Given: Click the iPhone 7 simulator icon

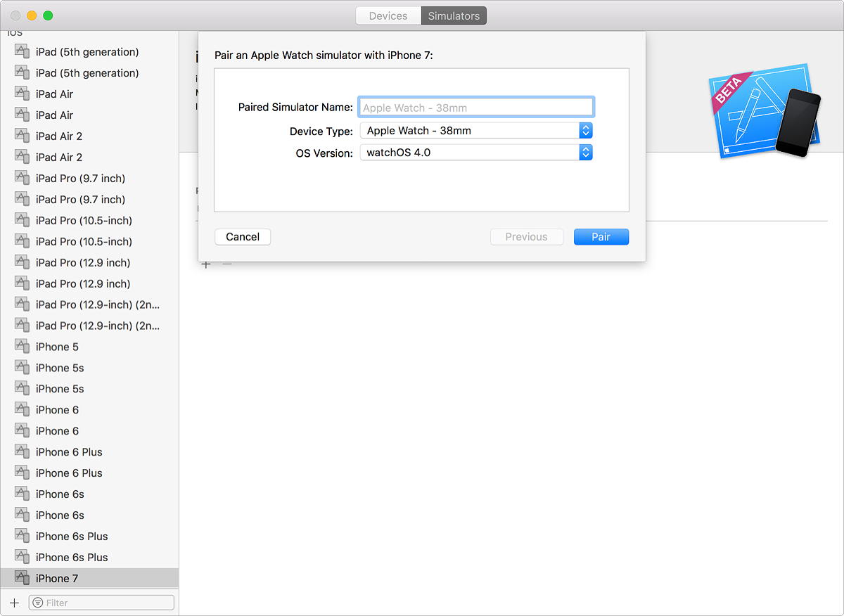Looking at the screenshot, I should click(x=22, y=578).
